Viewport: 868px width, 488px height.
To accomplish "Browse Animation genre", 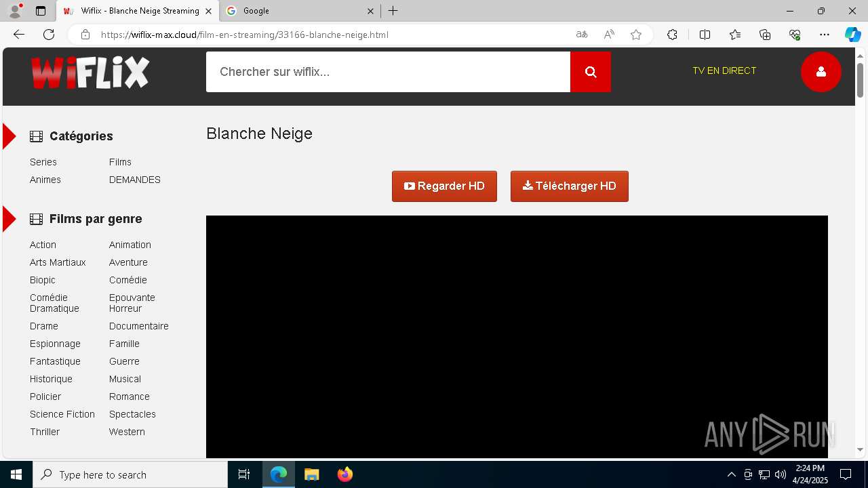I will click(130, 245).
